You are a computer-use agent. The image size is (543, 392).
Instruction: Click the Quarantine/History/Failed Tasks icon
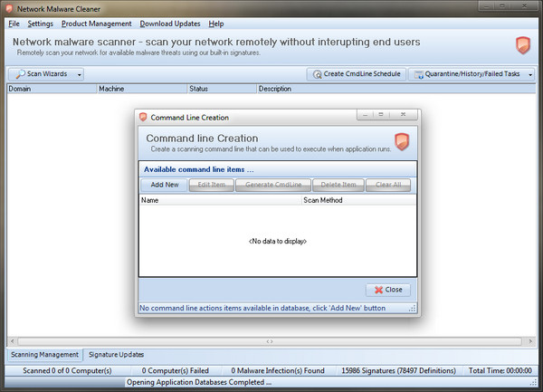coord(418,74)
